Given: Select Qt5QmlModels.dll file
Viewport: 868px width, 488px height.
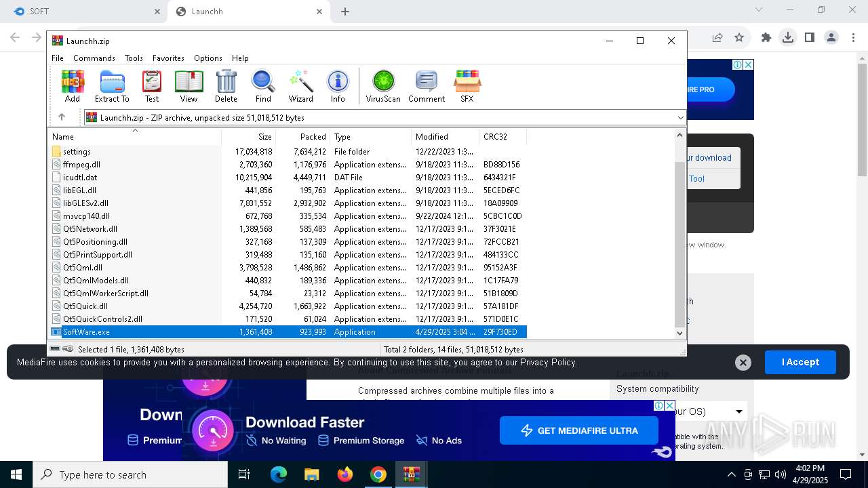Looking at the screenshot, I should coord(288,281).
